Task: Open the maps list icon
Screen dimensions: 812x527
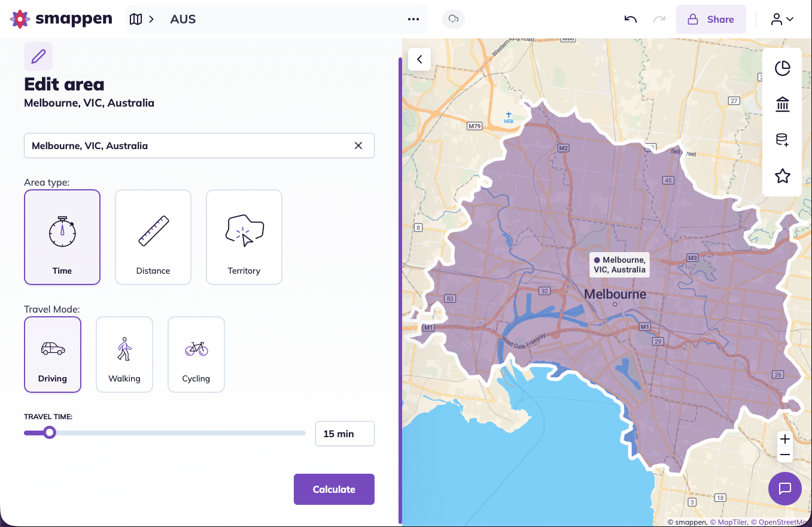Action: click(x=136, y=19)
